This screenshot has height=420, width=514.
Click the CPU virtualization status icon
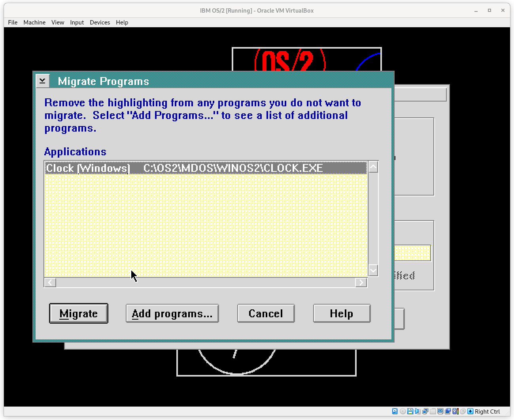pyautogui.click(x=455, y=411)
